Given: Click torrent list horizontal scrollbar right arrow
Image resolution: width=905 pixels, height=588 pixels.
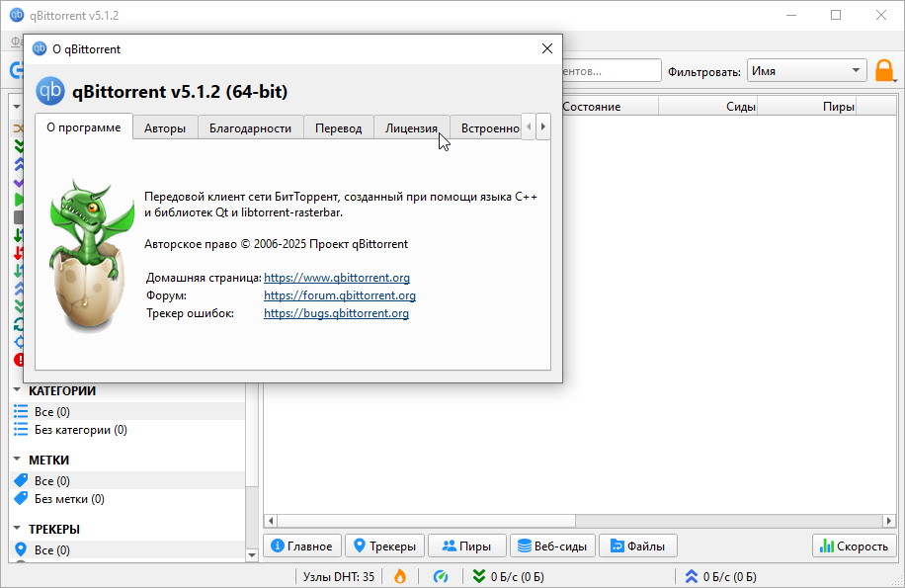Looking at the screenshot, I should [x=889, y=521].
